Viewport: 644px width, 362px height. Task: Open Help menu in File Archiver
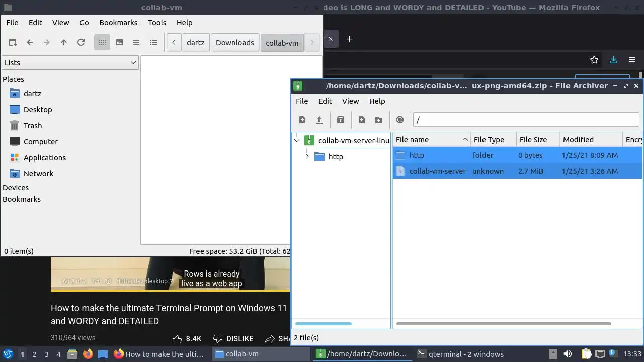tap(377, 101)
